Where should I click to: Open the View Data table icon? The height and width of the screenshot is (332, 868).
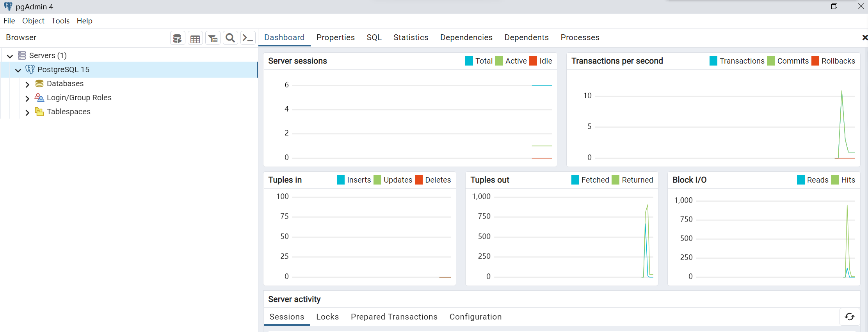(x=195, y=38)
